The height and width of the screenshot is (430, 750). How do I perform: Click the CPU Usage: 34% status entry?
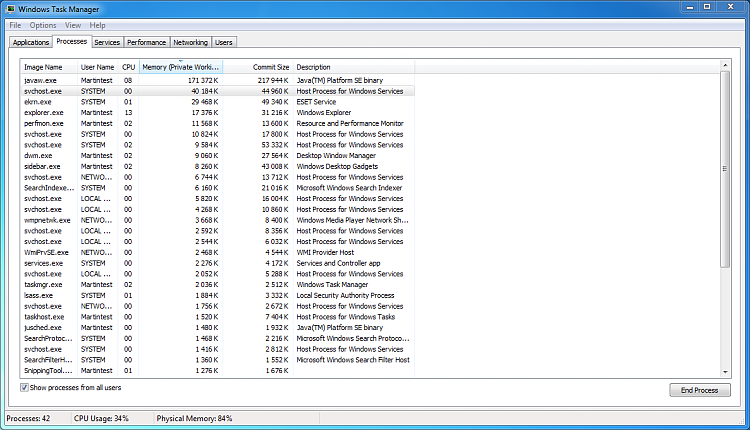pos(101,418)
